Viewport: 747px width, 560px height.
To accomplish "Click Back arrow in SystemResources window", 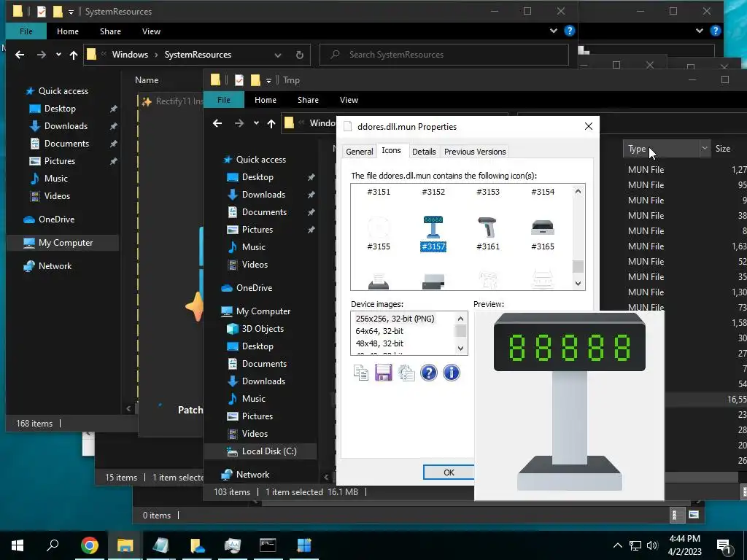I will click(x=20, y=55).
